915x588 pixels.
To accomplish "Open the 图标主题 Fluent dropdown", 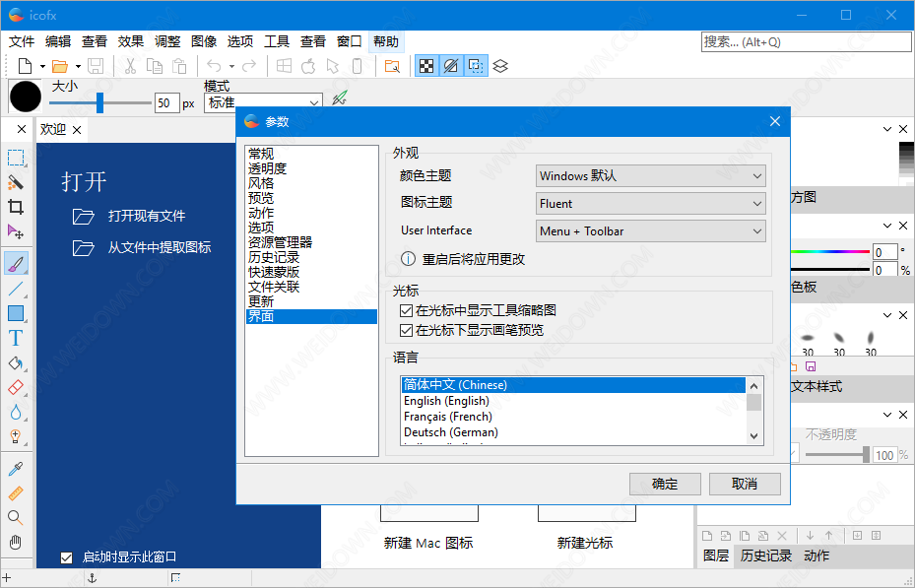I will click(651, 204).
